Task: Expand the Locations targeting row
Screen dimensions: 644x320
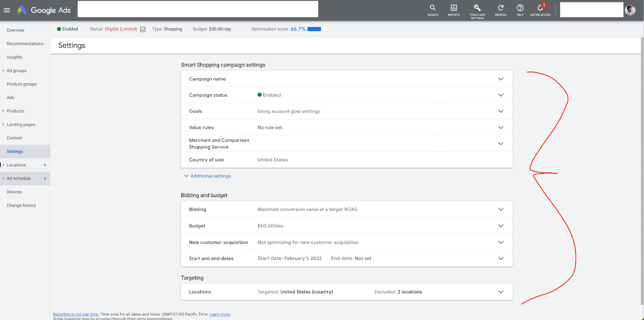Action: point(501,292)
